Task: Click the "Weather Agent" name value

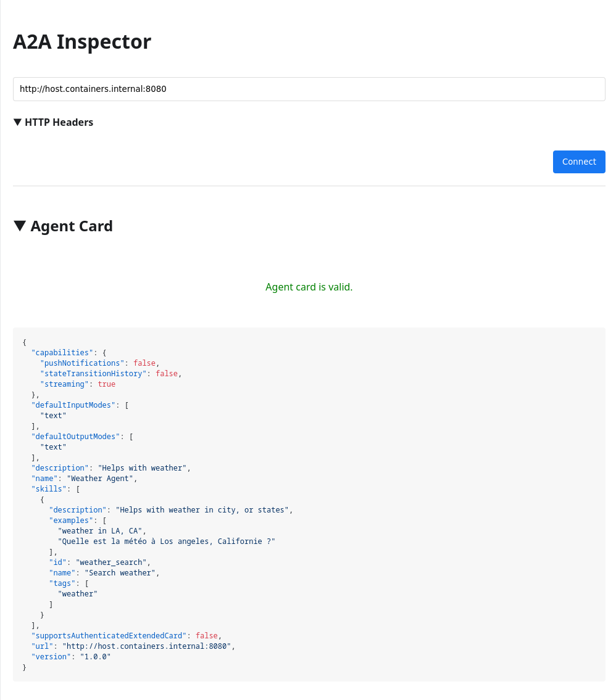Action: click(x=100, y=479)
